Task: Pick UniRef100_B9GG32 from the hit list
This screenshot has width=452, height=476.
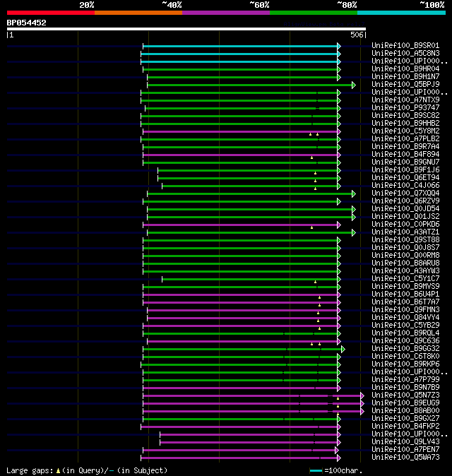Action: click(x=405, y=349)
